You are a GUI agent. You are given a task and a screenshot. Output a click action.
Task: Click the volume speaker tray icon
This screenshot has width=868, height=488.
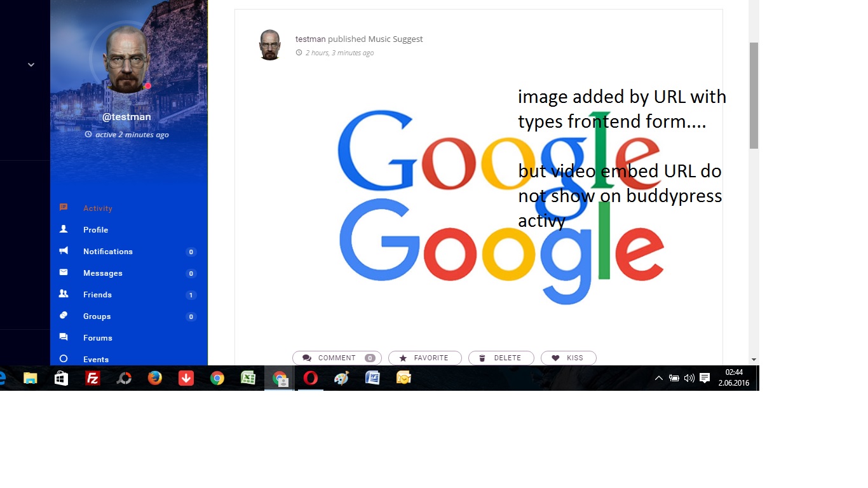[689, 378]
